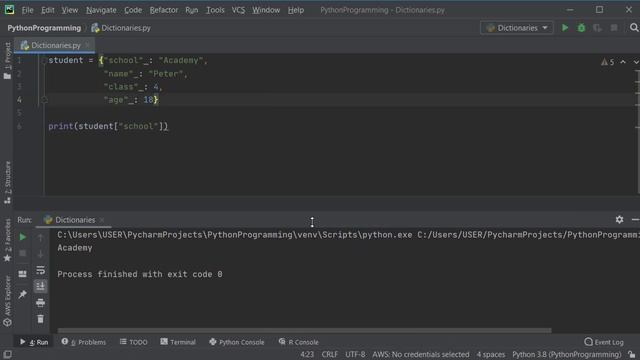Print the console output
The image size is (640, 360).
[x=40, y=302]
